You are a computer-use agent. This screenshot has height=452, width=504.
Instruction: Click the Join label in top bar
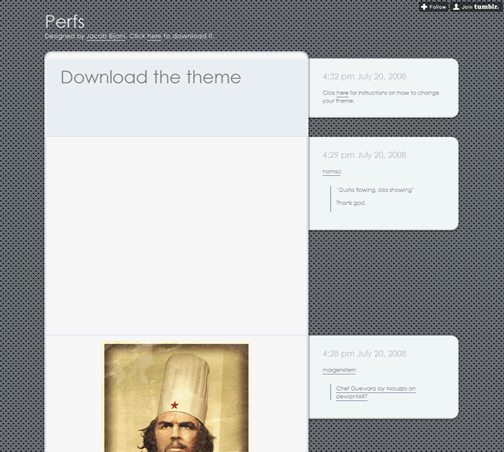point(467,7)
